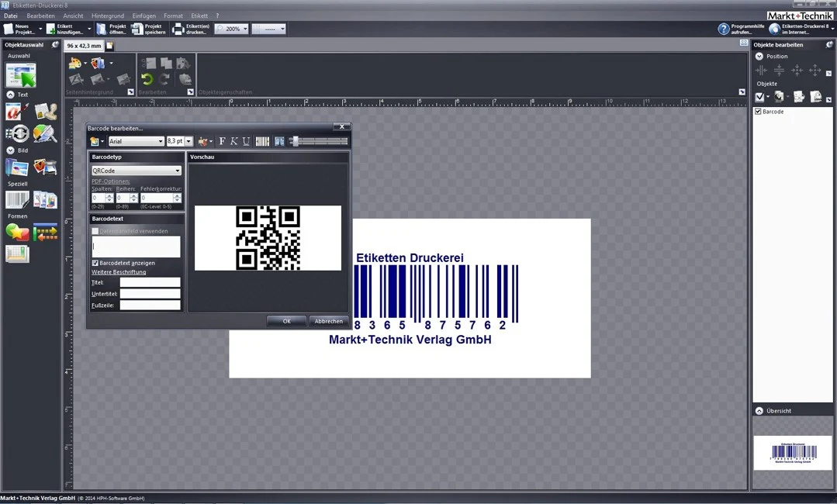
Task: Click the bold F icon in barcode dialog
Action: (x=222, y=141)
